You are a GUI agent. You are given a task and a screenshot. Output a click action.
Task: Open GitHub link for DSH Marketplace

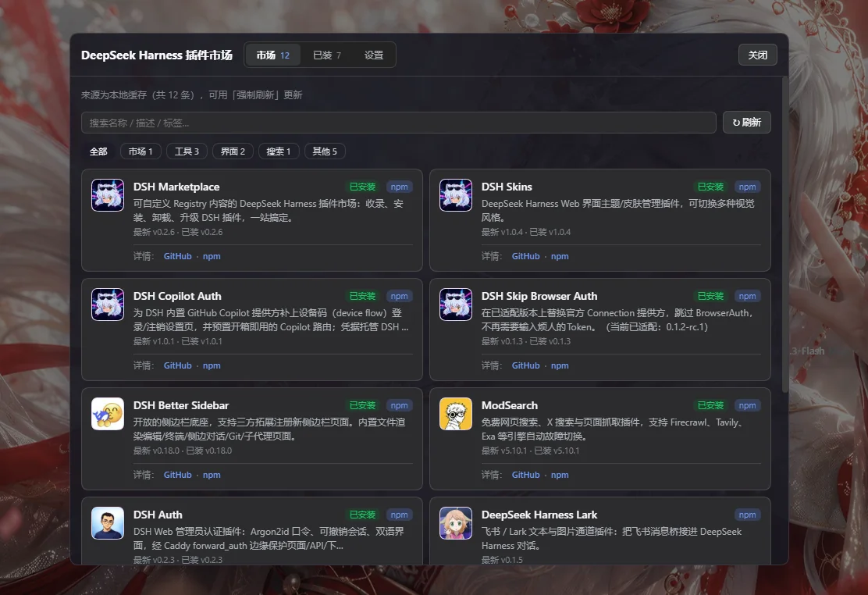click(x=178, y=256)
